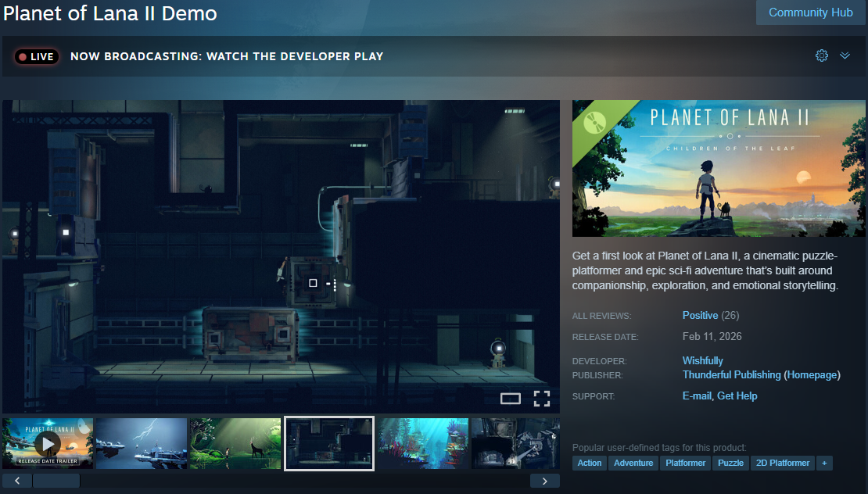Select the grey machinery thumbnail
Image resolution: width=868 pixels, height=494 pixels.
tap(515, 444)
